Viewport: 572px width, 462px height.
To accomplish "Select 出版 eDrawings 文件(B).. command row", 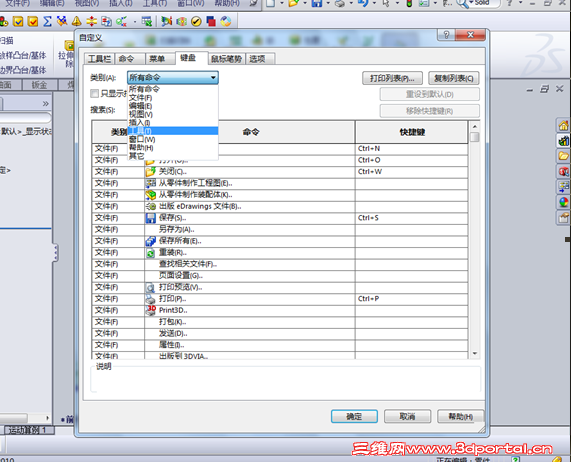I will [x=280, y=206].
